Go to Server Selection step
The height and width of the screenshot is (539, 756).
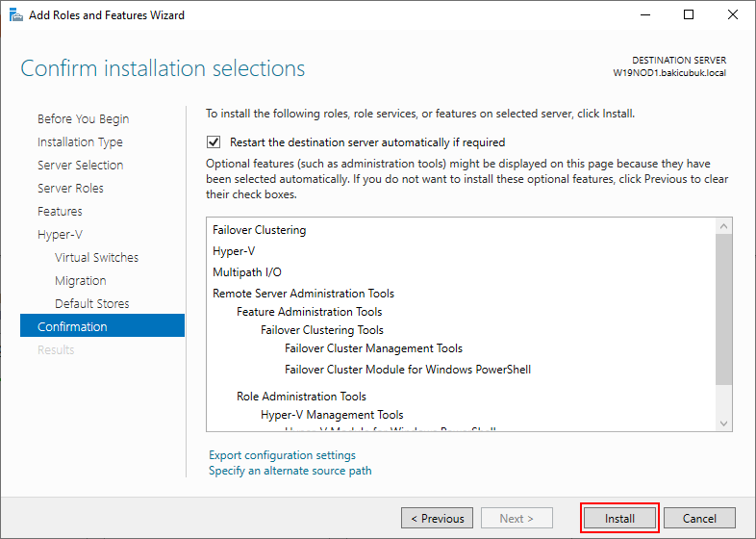tap(81, 165)
